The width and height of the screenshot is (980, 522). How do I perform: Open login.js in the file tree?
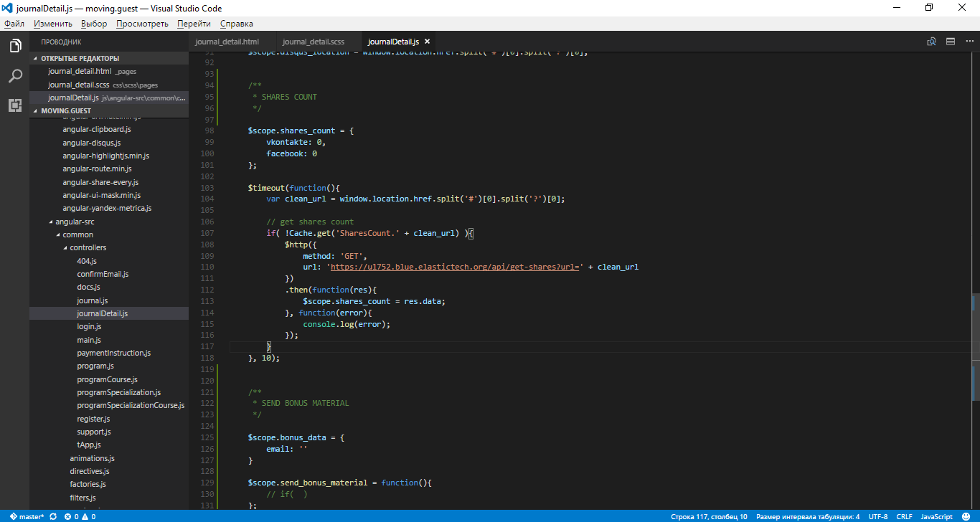click(89, 327)
